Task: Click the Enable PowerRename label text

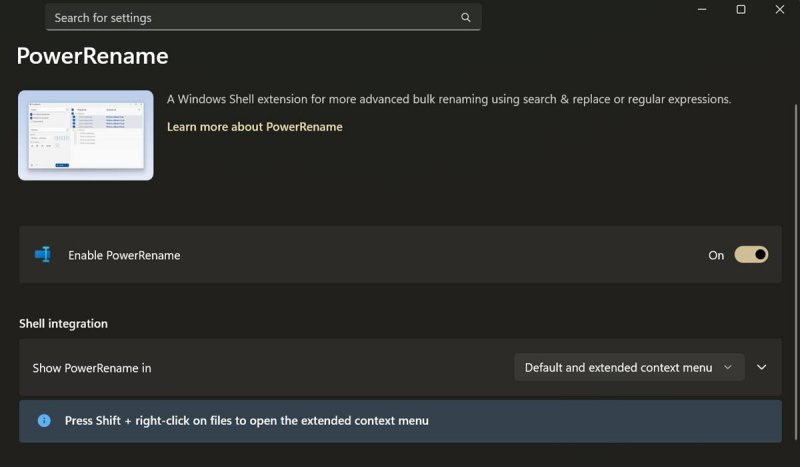Action: coord(124,255)
